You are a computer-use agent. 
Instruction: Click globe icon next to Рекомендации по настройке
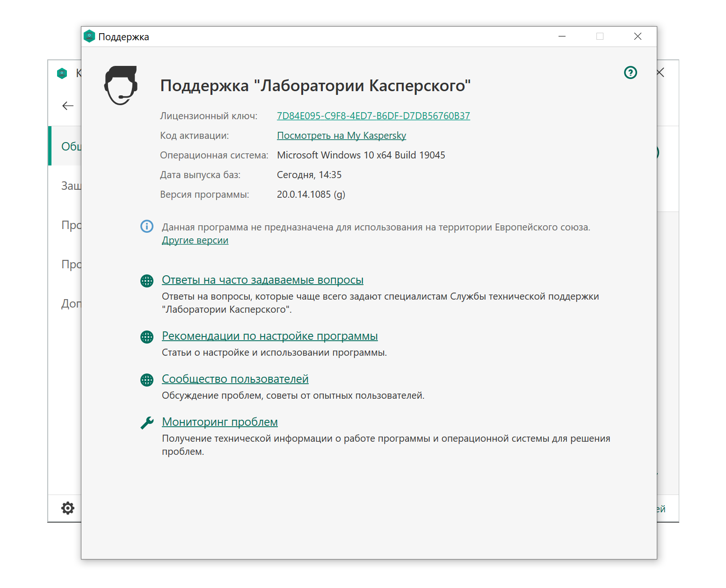click(x=147, y=337)
